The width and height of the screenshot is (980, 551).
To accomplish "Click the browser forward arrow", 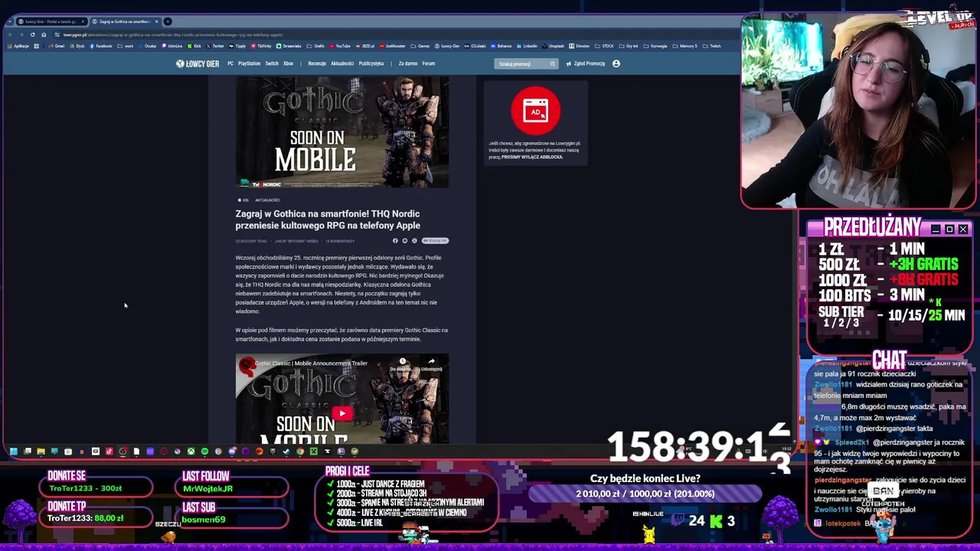I will click(x=21, y=34).
